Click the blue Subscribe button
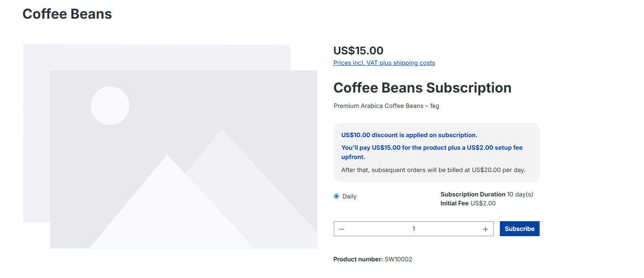 [519, 228]
